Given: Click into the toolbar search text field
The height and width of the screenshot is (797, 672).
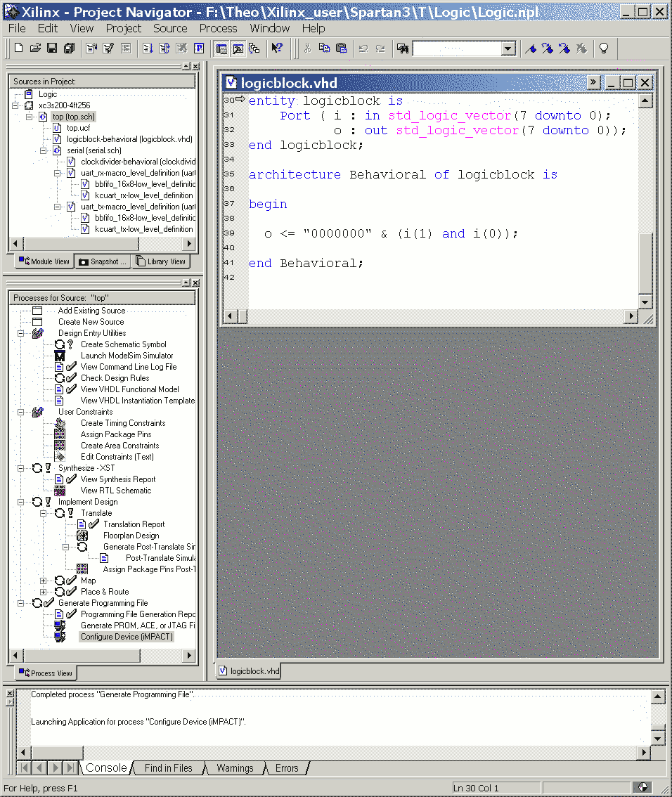Looking at the screenshot, I should coord(457,48).
